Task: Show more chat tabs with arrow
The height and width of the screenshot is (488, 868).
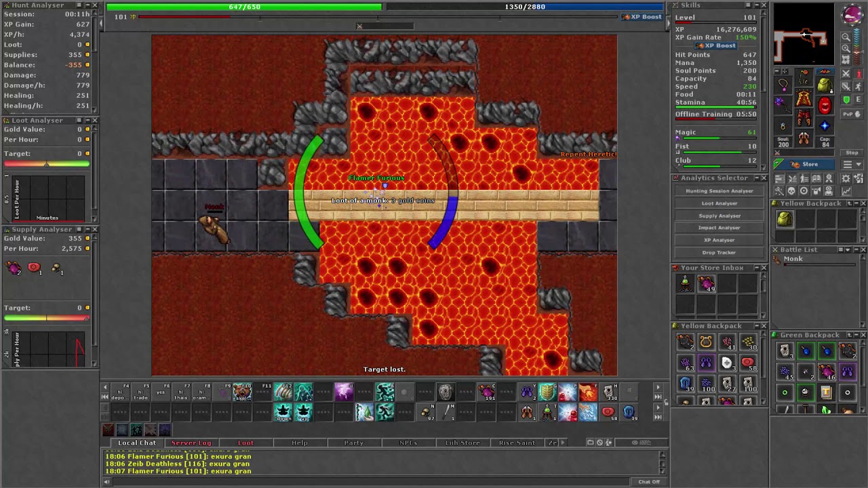Action: (x=562, y=443)
